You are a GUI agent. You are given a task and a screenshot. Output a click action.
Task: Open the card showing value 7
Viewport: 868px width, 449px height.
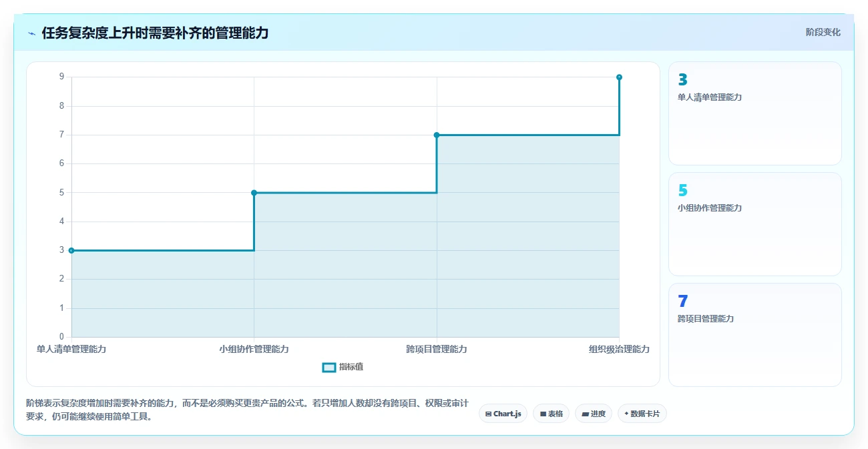754,335
